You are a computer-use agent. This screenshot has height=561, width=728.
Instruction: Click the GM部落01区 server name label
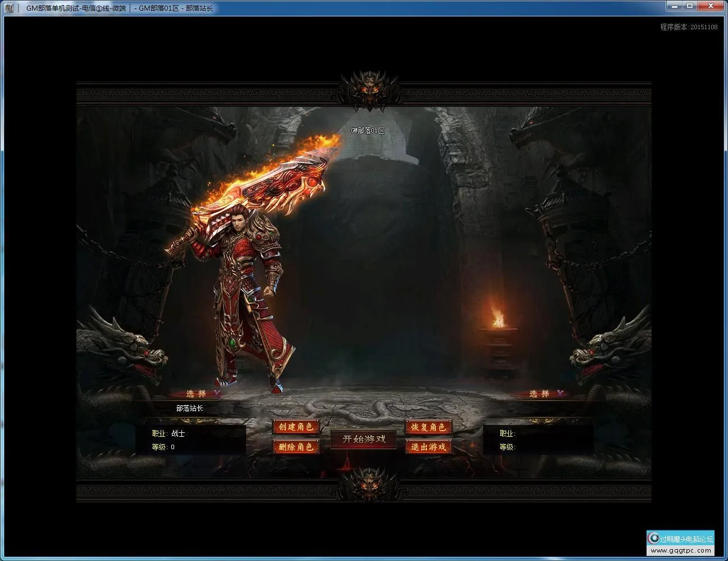coord(368,130)
